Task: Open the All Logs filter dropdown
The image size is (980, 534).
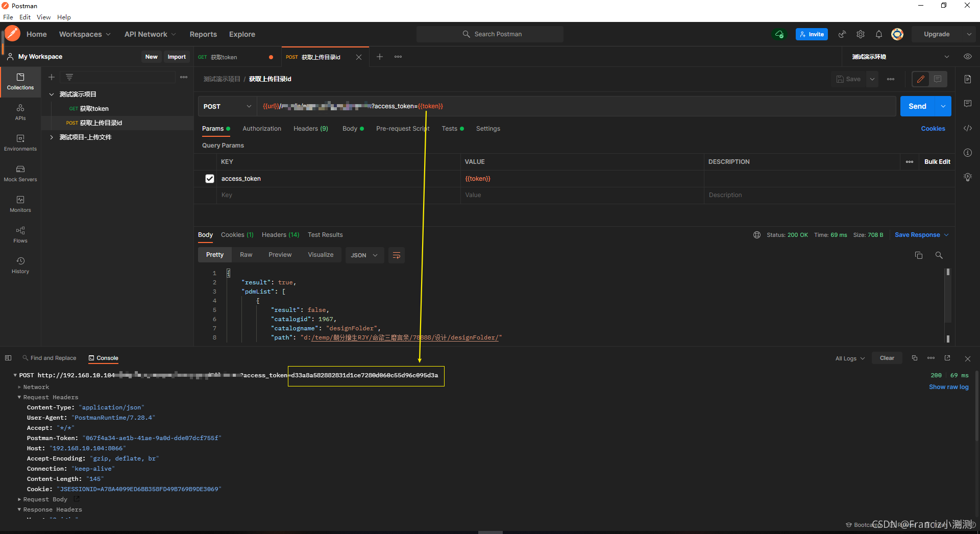Action: pos(850,358)
